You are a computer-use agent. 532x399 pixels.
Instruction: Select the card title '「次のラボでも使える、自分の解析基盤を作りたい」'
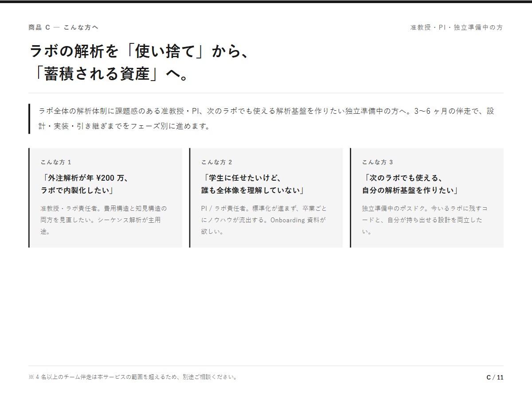[411, 184]
